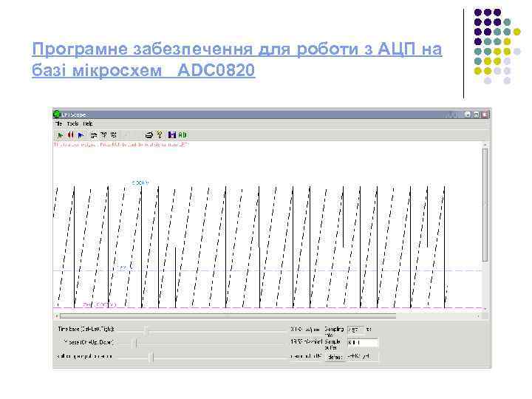Click the blue voltage label above the waveform peak
532x399 pixels.
click(140, 183)
